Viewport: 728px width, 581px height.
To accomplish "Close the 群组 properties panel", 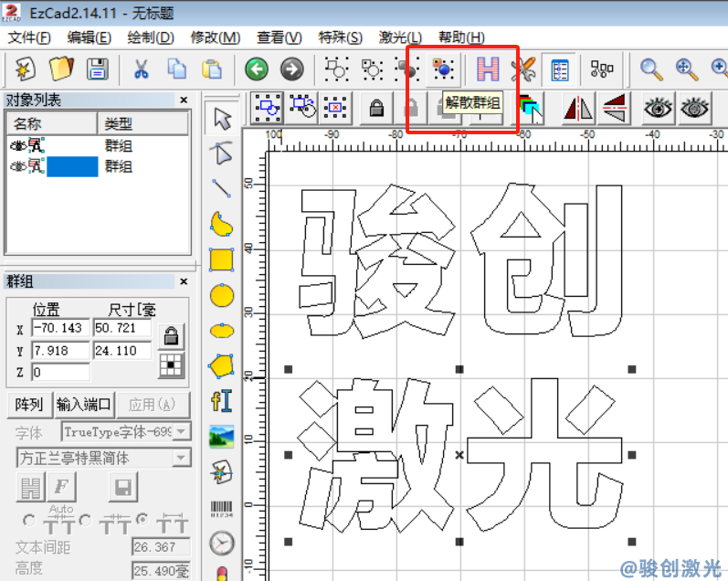I will tap(184, 281).
